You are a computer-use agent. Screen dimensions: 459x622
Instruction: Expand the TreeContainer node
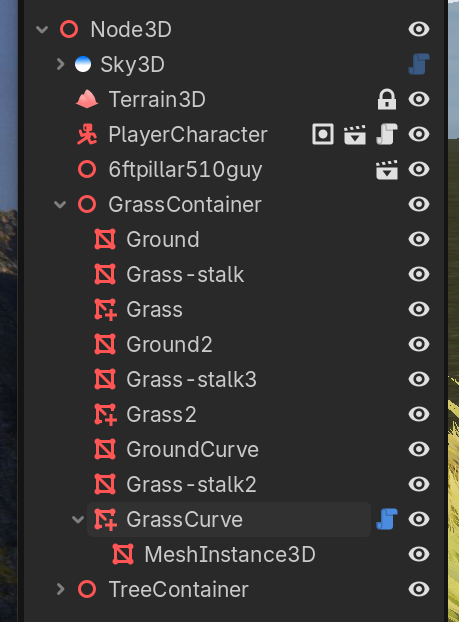coord(60,589)
